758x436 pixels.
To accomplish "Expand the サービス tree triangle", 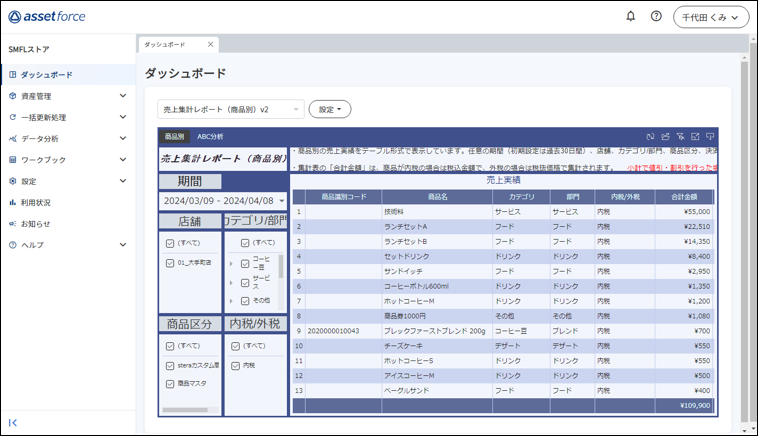I will click(231, 283).
